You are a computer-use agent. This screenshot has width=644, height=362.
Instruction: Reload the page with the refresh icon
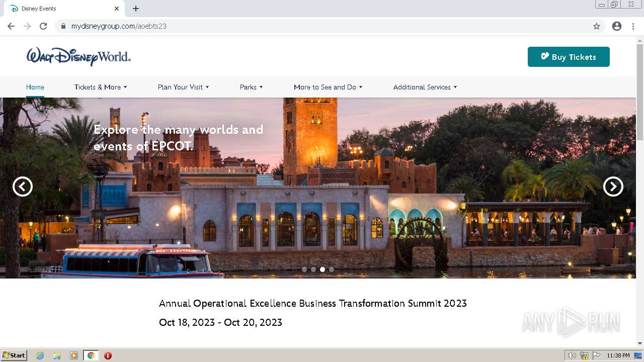point(43,26)
